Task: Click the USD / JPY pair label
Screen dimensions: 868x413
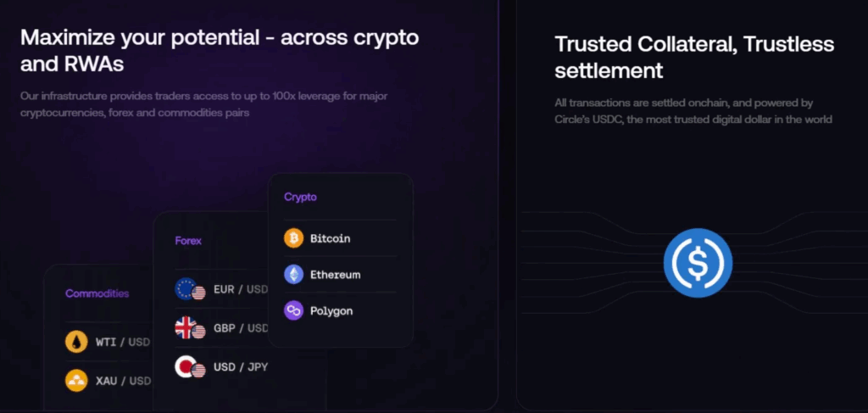Action: point(241,367)
